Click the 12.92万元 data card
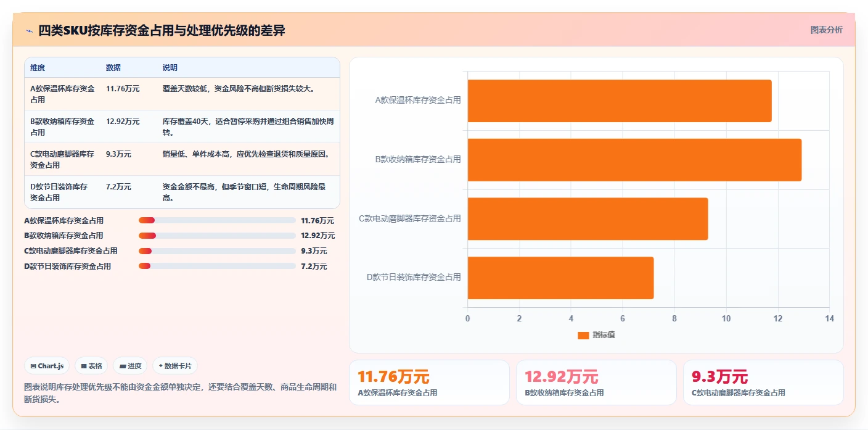The height and width of the screenshot is (430, 868). click(596, 382)
